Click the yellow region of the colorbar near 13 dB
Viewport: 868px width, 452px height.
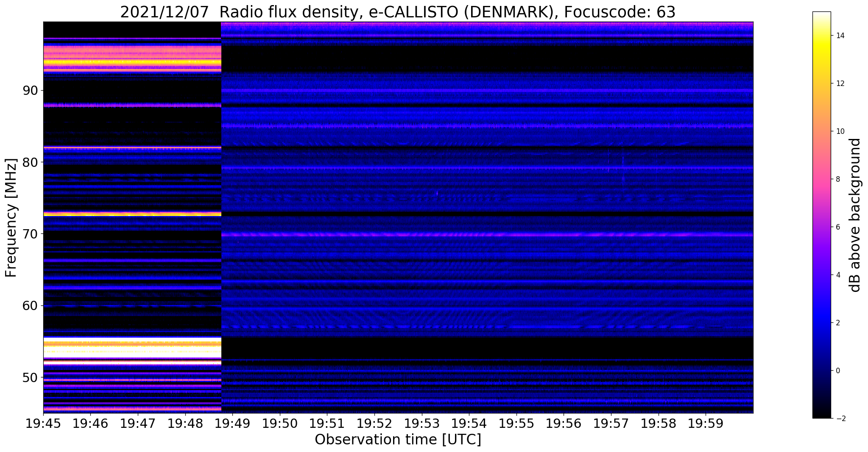821,60
